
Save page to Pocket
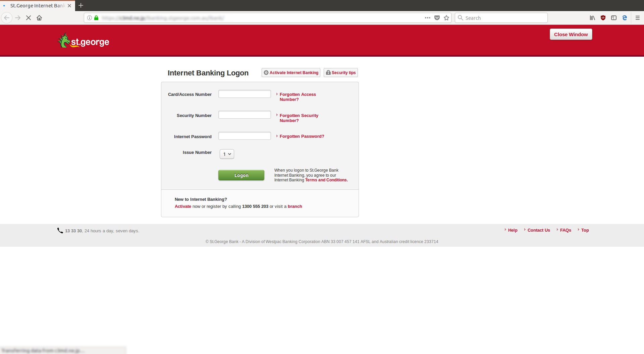click(437, 18)
